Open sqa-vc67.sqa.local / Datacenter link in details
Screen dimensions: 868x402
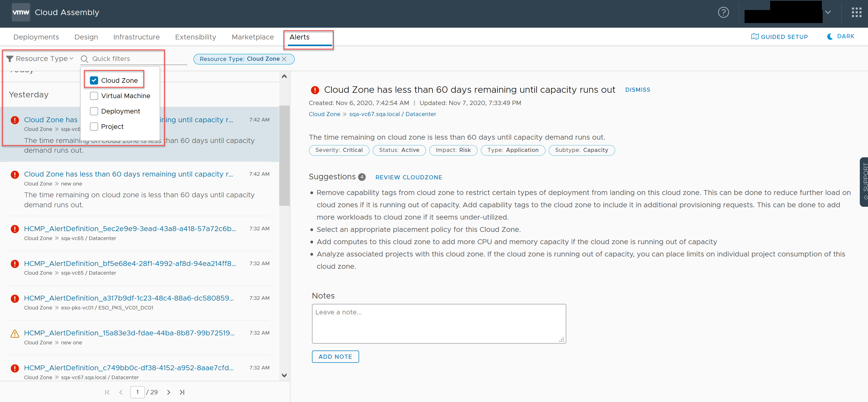pyautogui.click(x=392, y=114)
